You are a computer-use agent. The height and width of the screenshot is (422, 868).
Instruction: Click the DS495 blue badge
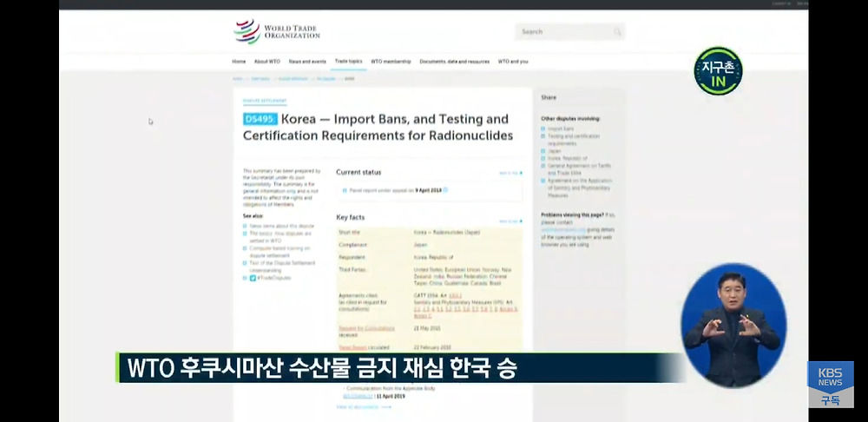click(x=260, y=119)
